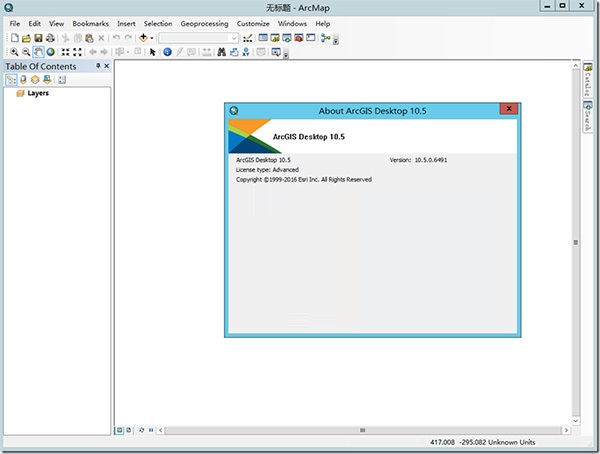Switch to Data View button
Image resolution: width=600 pixels, height=454 pixels.
(x=119, y=430)
